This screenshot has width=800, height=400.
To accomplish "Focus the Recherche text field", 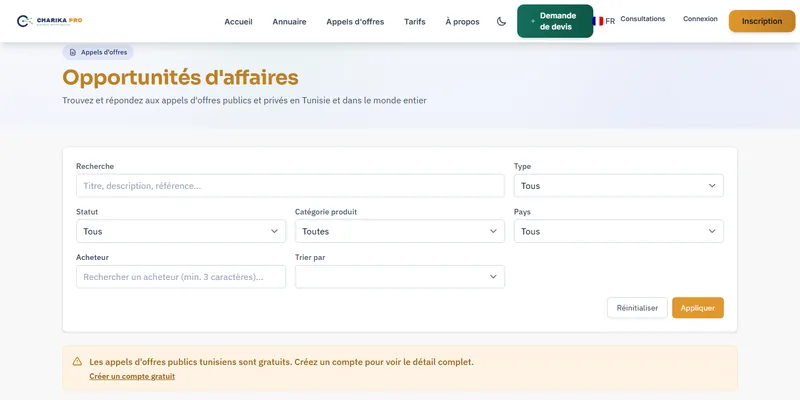I will (290, 186).
